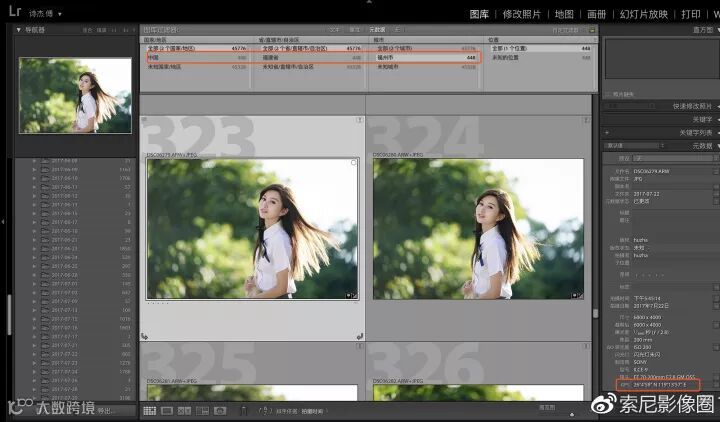Open the 修改照片 module

(522, 14)
